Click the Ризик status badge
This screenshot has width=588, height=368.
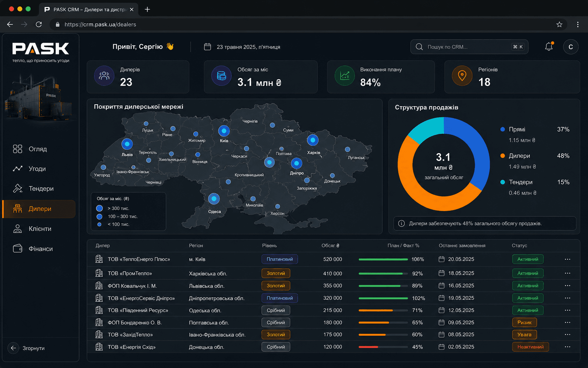point(525,322)
